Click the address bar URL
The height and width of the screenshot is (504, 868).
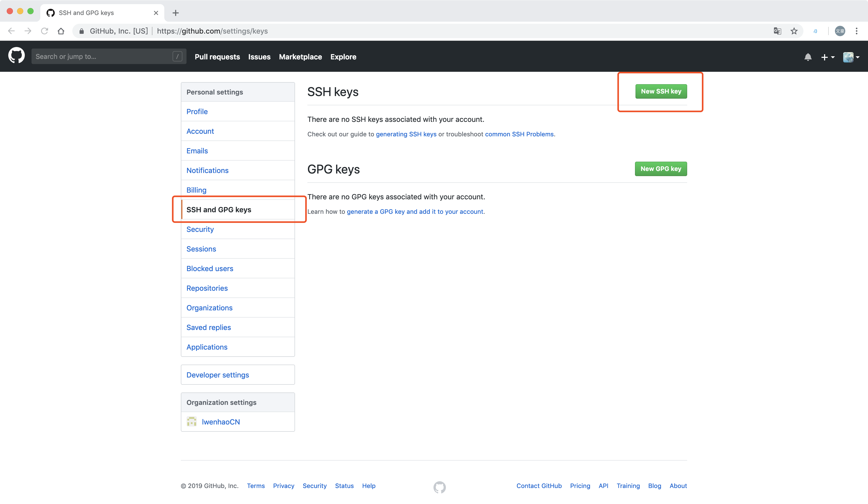(x=212, y=31)
